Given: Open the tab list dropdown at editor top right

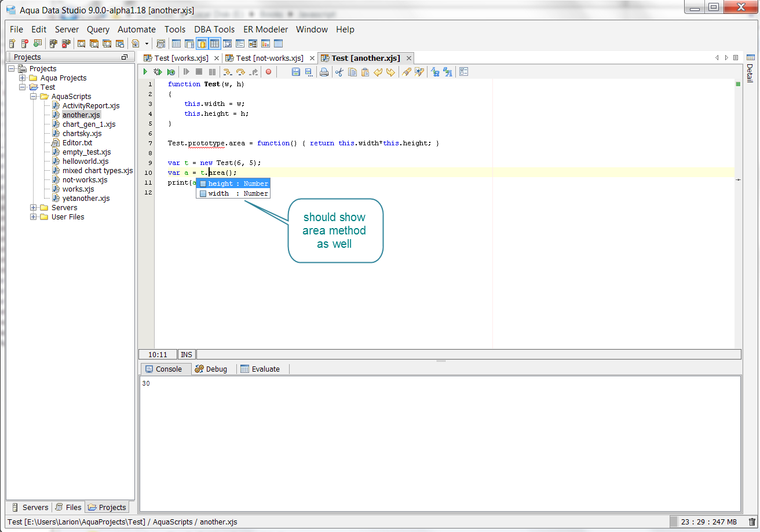Looking at the screenshot, I should [736, 58].
